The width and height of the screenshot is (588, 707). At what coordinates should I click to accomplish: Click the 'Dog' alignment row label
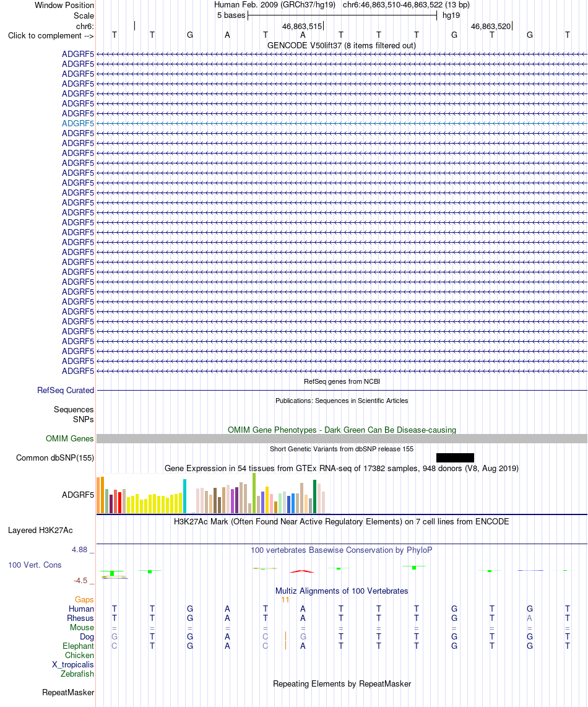point(87,637)
